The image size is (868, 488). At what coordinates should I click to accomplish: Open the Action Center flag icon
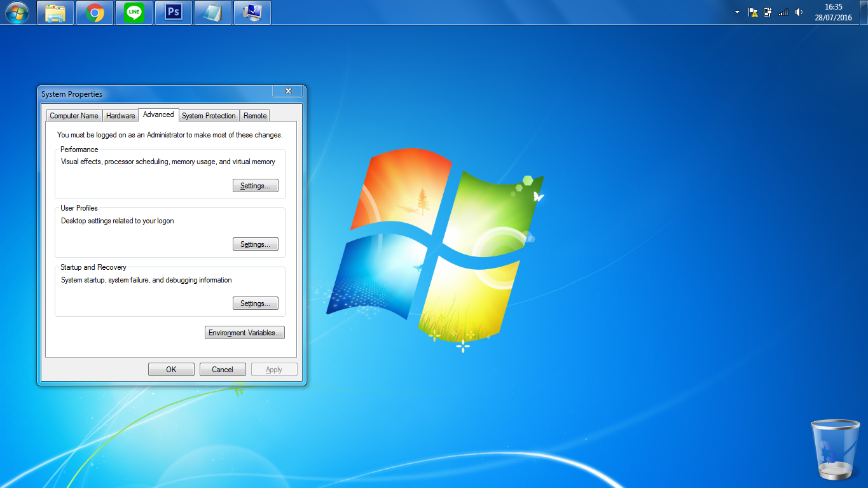[753, 12]
